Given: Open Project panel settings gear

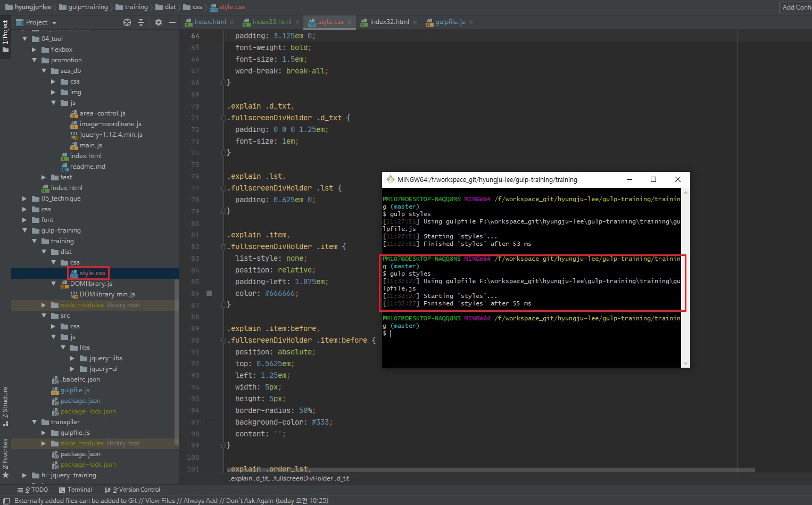Looking at the screenshot, I should click(158, 22).
